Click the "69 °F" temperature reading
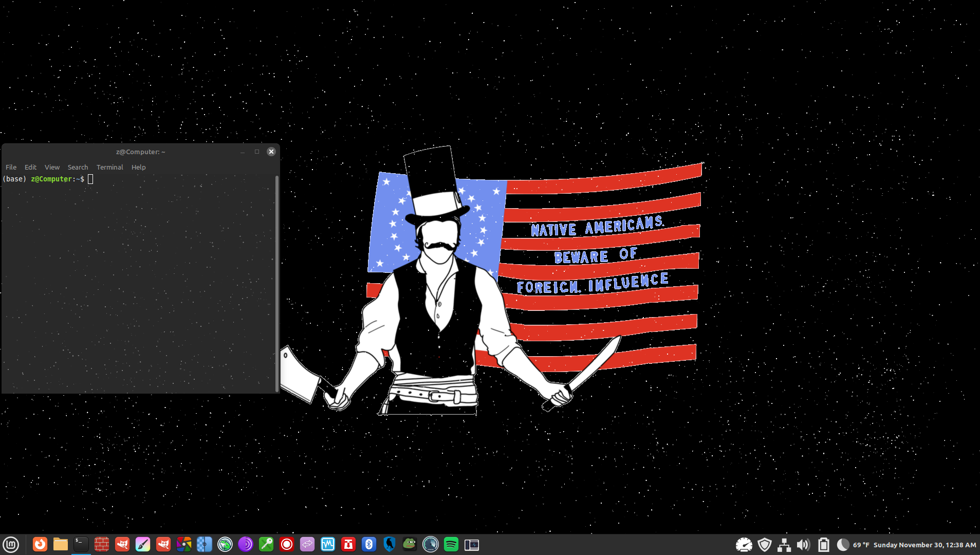 861,545
